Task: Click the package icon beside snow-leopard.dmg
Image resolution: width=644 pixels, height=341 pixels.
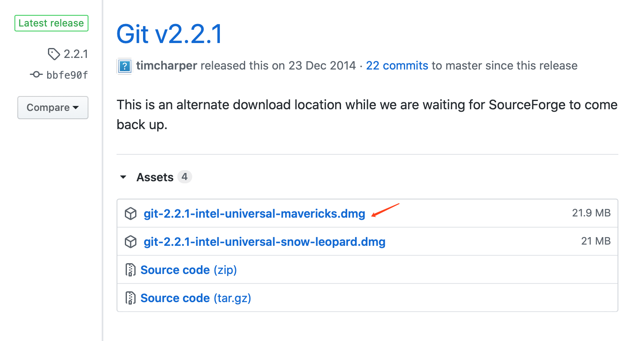Action: click(x=131, y=242)
